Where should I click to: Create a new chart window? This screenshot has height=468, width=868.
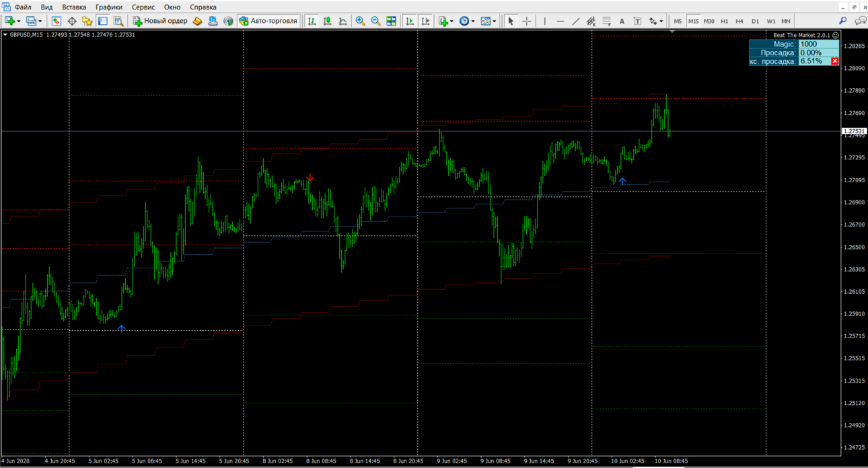[x=9, y=21]
